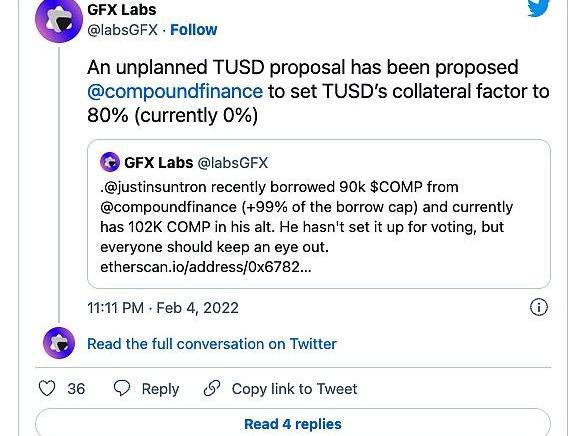Click the heart like icon
The width and height of the screenshot is (579, 436).
click(x=47, y=388)
